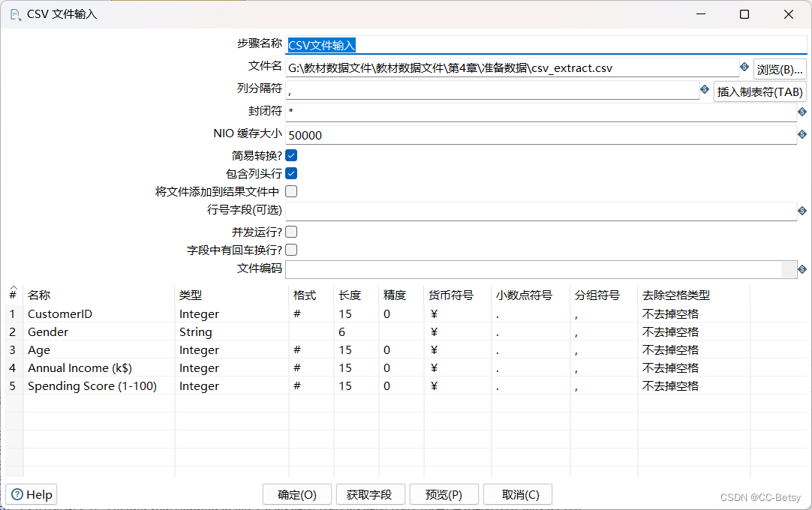Click the variable icon beside 行号字段(可选)
Screen dimensions: 812x510
(x=801, y=211)
